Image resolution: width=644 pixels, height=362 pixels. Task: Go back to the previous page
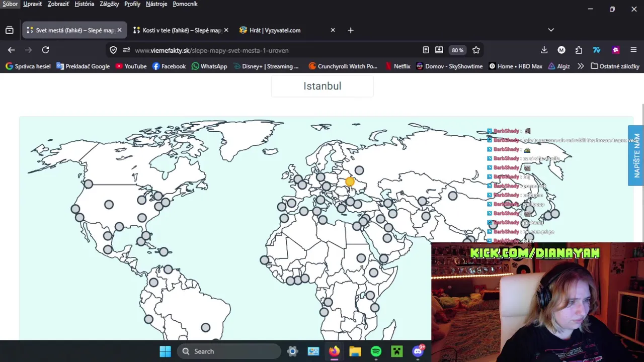[11, 50]
